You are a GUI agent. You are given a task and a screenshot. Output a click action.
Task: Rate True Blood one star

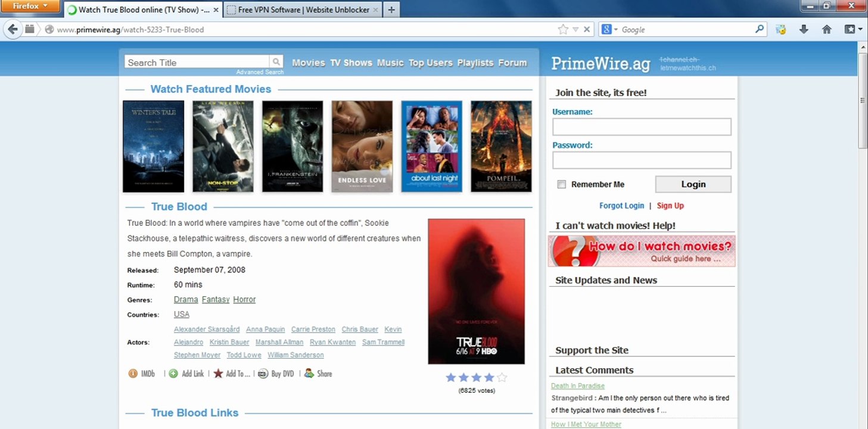451,377
